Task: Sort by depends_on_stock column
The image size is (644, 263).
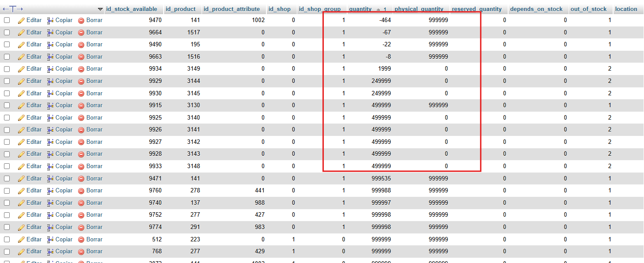Action: coord(536,9)
